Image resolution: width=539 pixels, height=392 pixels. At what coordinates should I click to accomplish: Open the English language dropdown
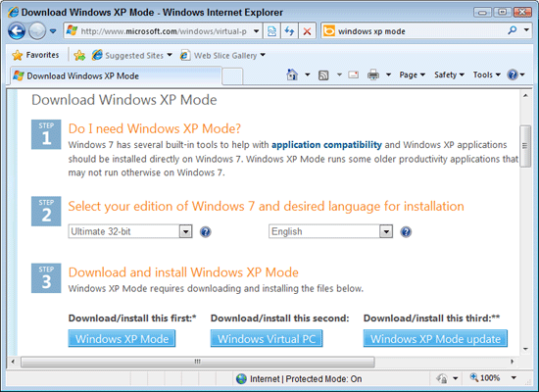click(x=330, y=231)
